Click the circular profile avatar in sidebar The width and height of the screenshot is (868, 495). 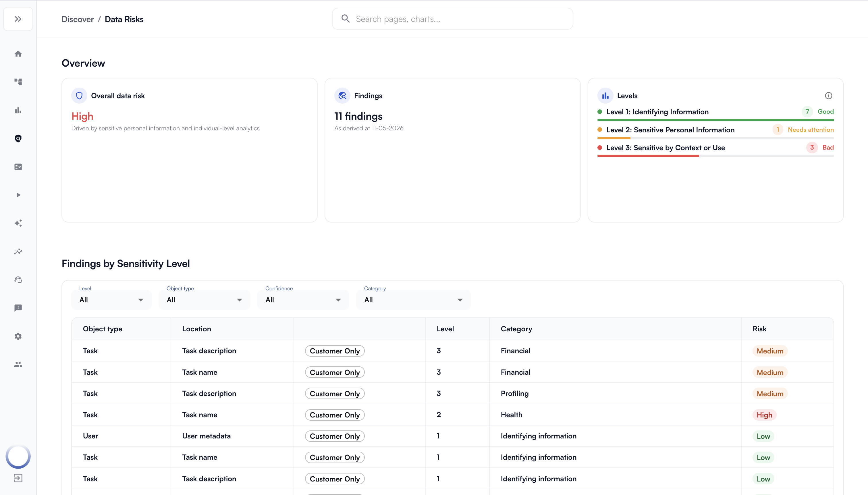coord(18,457)
